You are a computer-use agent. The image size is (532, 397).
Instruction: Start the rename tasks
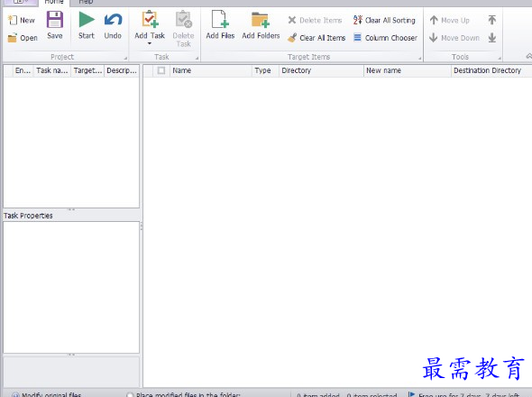click(x=87, y=25)
